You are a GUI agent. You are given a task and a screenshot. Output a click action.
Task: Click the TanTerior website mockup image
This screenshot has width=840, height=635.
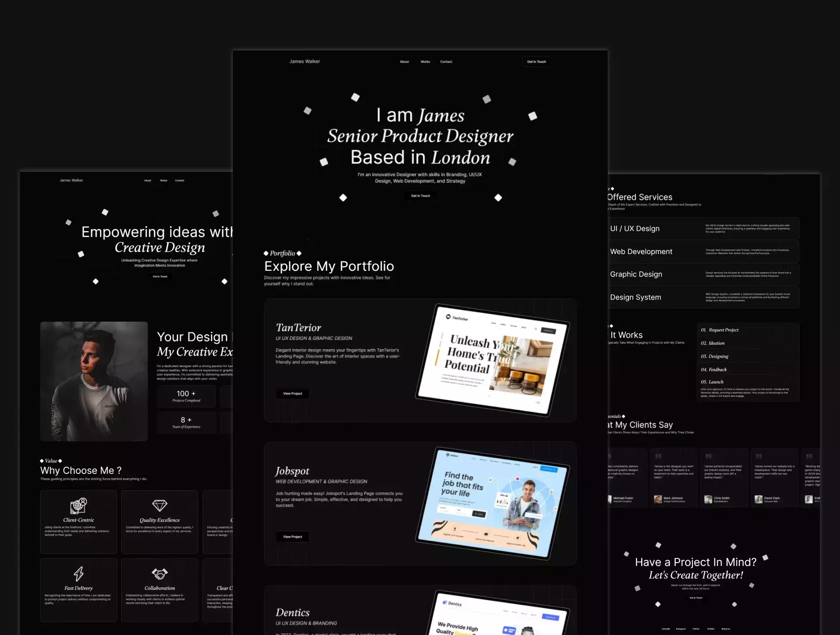(x=492, y=360)
